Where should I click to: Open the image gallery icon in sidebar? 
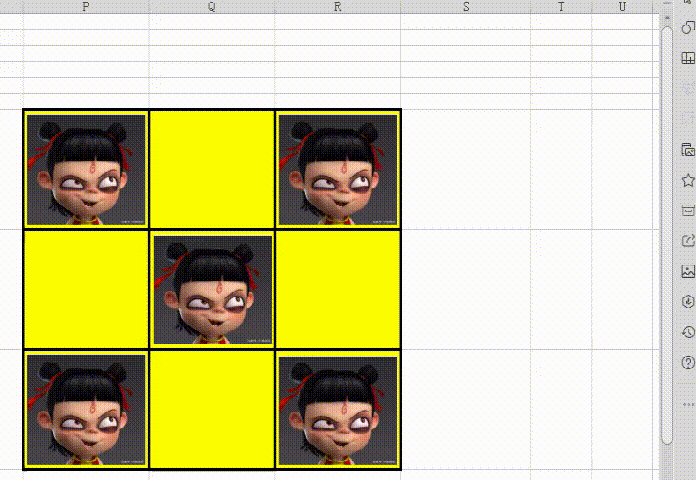click(x=688, y=150)
